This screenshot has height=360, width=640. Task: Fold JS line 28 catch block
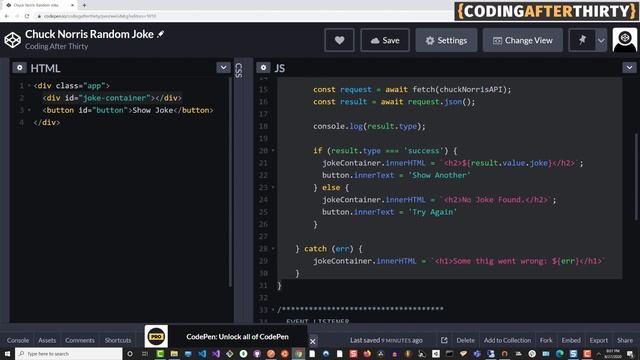click(273, 249)
